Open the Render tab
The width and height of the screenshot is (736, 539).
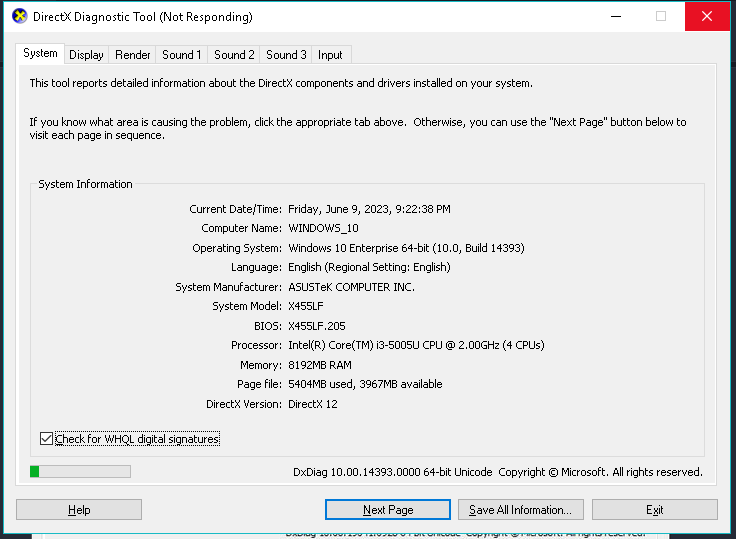(132, 55)
